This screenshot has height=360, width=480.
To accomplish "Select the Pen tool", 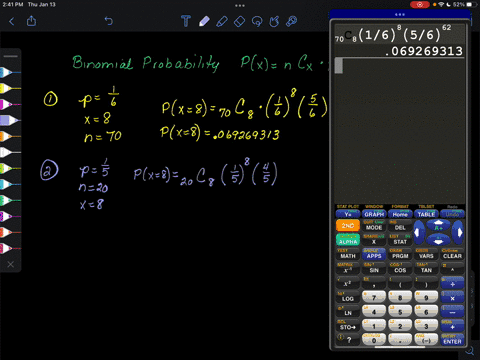I will [x=204, y=21].
